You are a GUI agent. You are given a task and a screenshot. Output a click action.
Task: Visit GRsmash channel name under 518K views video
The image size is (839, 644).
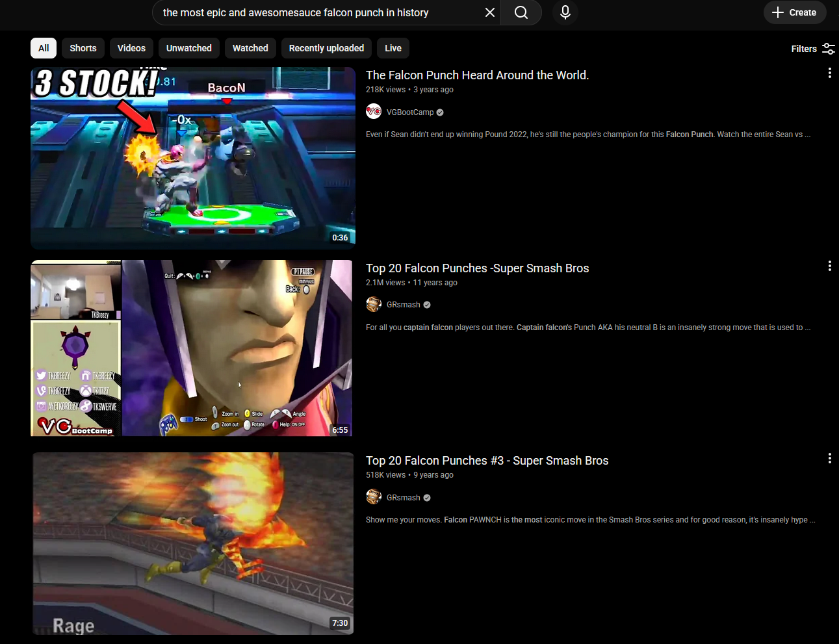pyautogui.click(x=404, y=498)
